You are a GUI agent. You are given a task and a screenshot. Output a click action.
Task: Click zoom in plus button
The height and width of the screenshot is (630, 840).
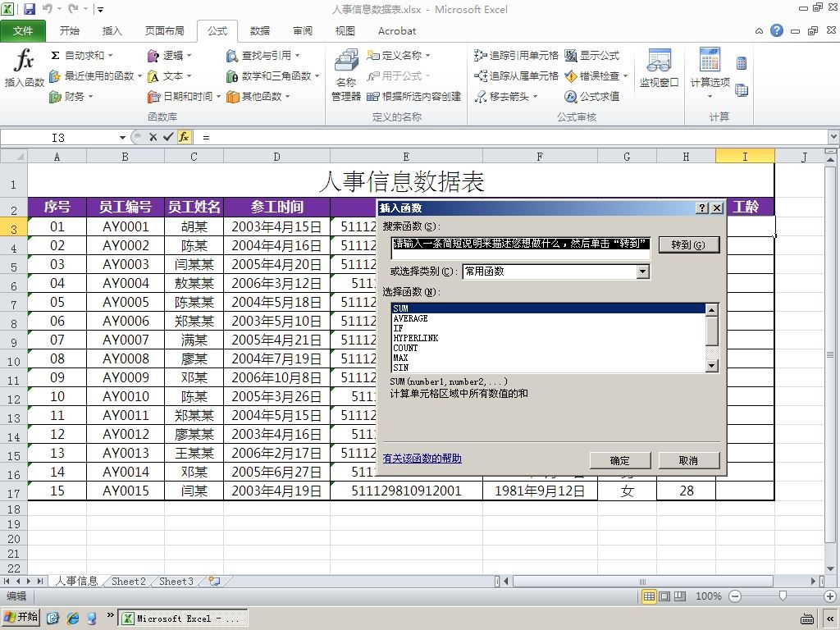click(x=830, y=596)
